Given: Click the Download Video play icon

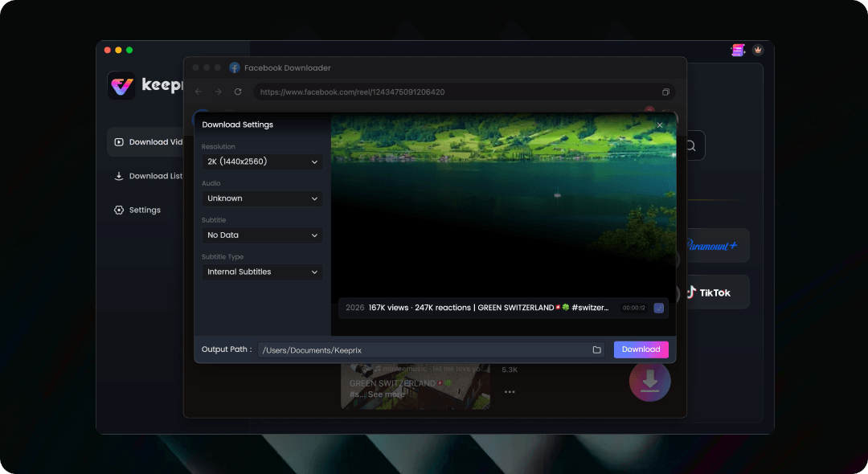Looking at the screenshot, I should point(118,142).
